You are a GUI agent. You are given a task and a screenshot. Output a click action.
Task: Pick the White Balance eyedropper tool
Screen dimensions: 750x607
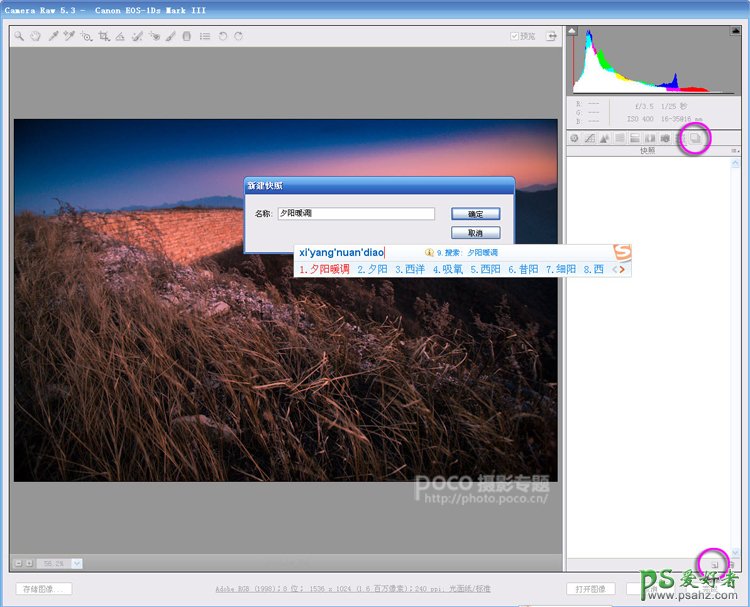[52, 36]
